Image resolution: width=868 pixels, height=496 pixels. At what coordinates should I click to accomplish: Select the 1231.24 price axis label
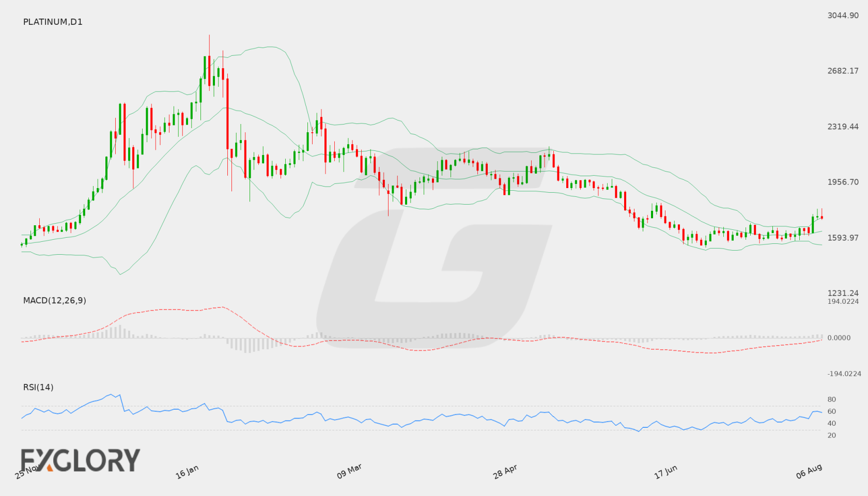coord(843,293)
